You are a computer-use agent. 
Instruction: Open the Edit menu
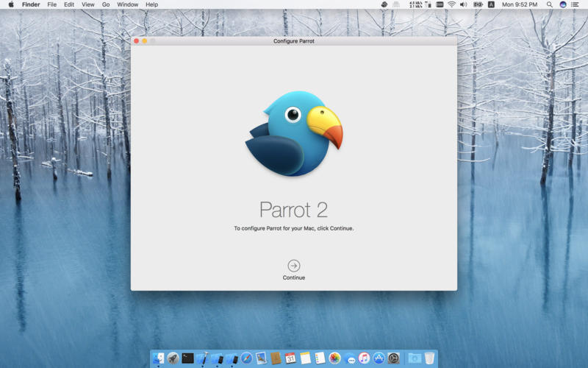coord(68,4)
